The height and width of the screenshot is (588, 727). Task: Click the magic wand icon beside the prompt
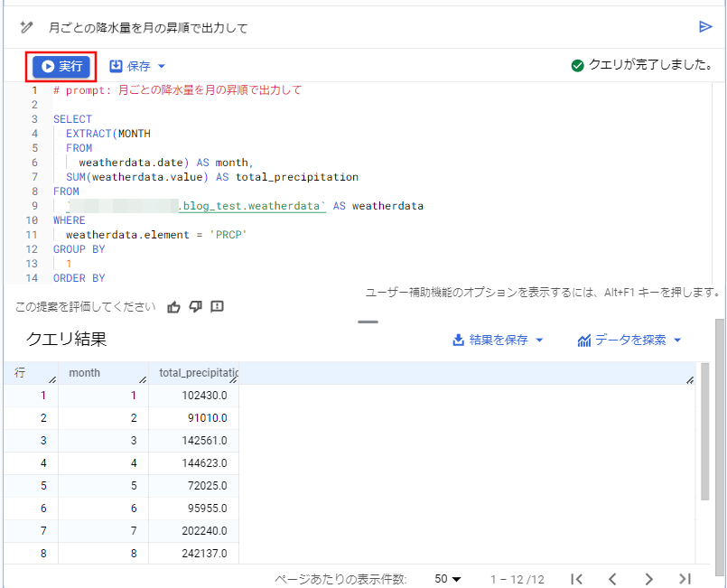(x=25, y=27)
